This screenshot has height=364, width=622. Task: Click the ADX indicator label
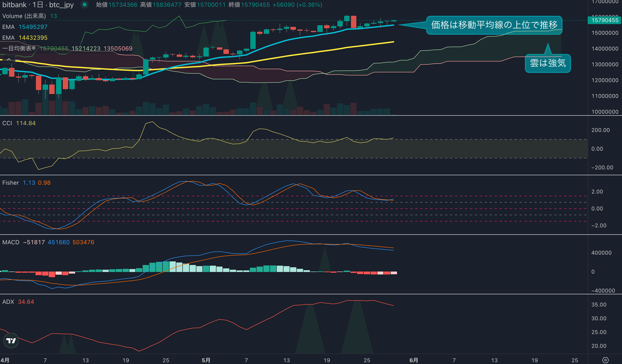(x=8, y=302)
